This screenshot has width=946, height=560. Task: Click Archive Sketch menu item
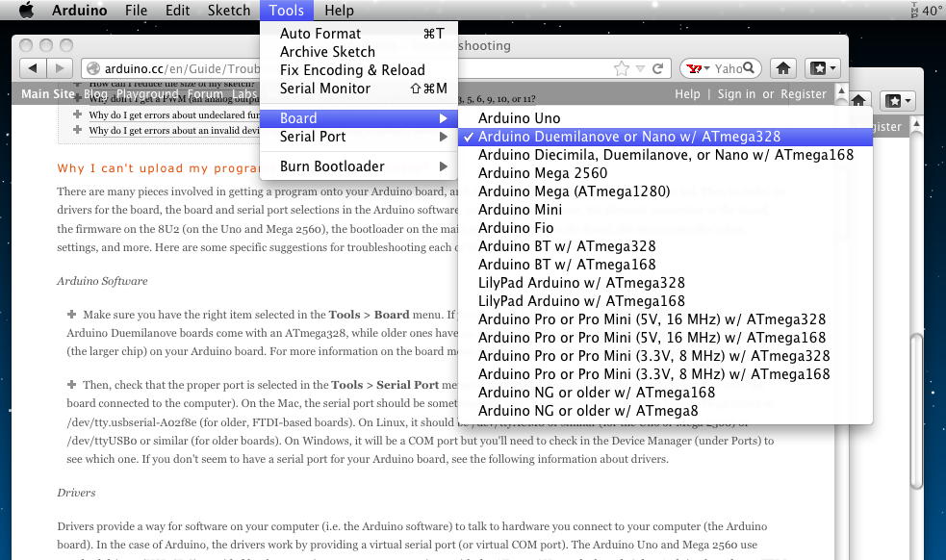tap(358, 51)
